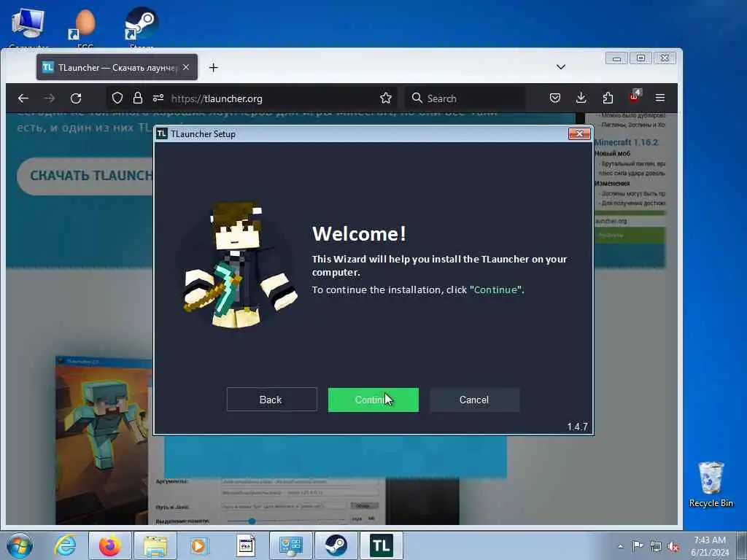Click the green Continue button
747x560 pixels.
click(373, 400)
